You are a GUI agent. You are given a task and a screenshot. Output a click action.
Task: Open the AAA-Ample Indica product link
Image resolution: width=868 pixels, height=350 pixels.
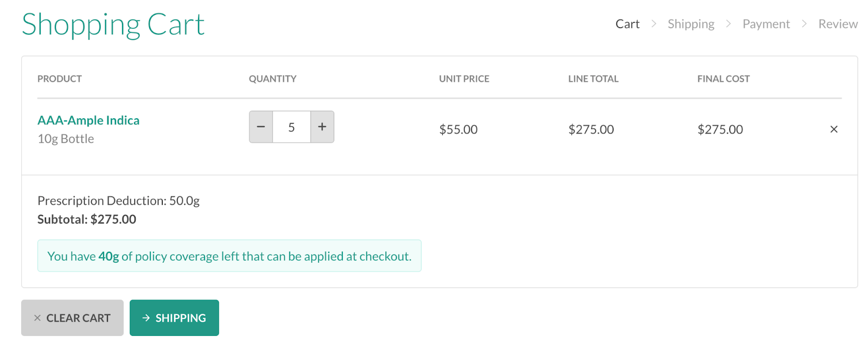tap(88, 120)
